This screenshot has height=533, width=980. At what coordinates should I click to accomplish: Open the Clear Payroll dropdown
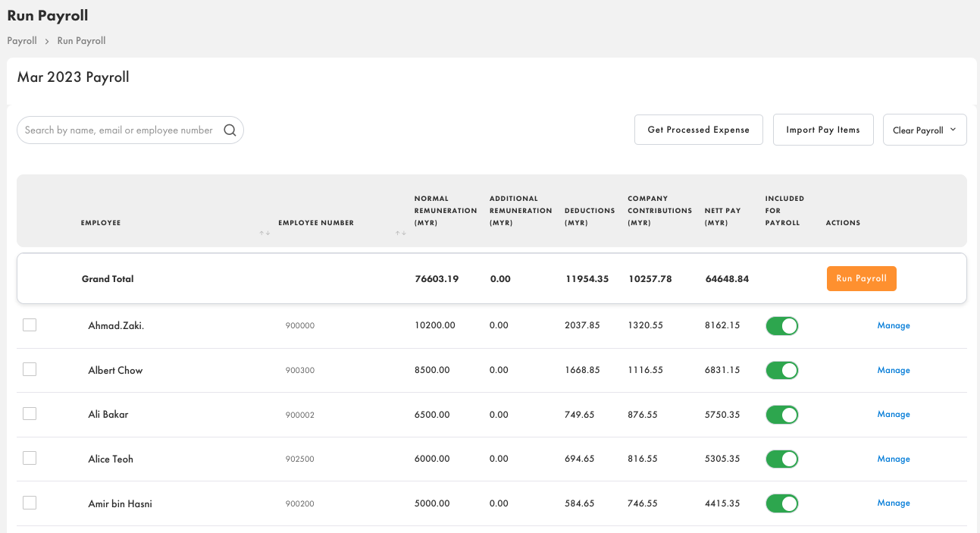point(924,130)
